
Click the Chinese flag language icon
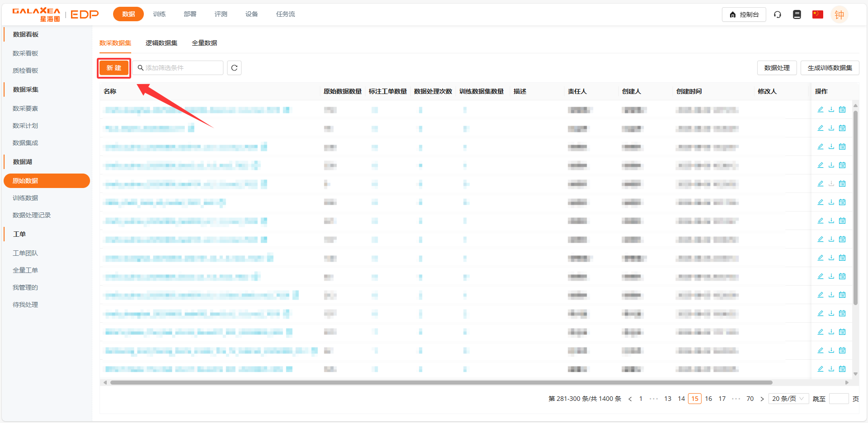pos(817,14)
